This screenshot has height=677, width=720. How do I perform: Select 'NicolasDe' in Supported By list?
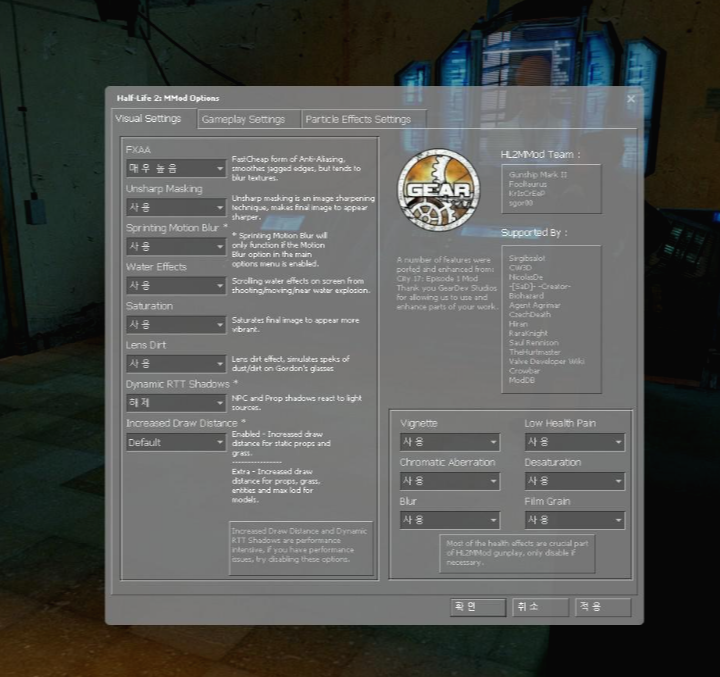point(526,277)
